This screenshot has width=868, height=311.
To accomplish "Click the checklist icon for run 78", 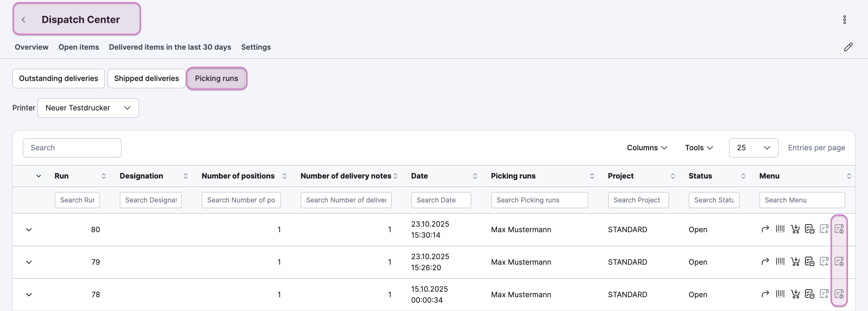I will (x=809, y=294).
